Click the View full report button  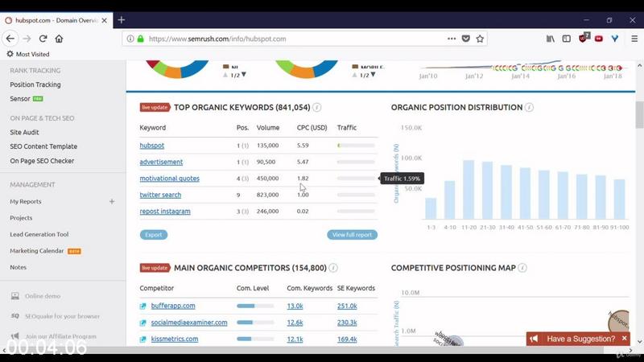tap(352, 235)
